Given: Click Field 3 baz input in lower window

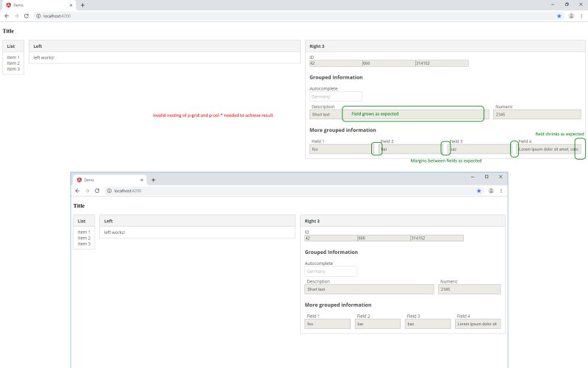Looking at the screenshot, I should pos(428,324).
